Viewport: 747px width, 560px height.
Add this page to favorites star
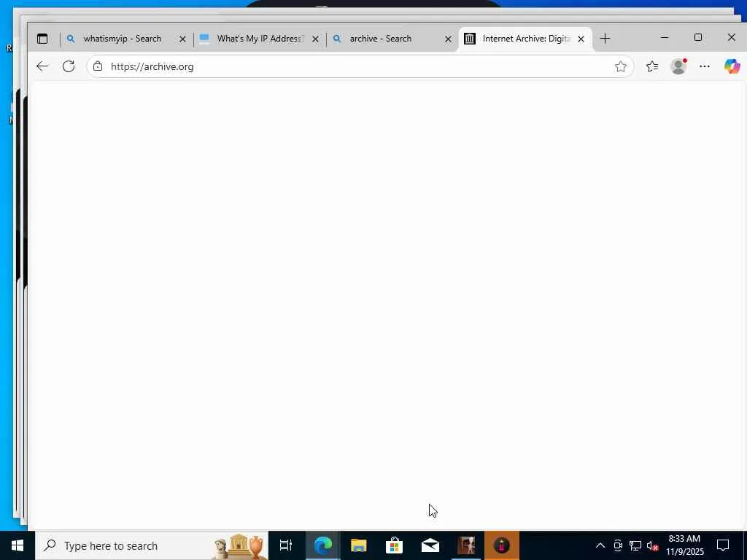pyautogui.click(x=620, y=66)
